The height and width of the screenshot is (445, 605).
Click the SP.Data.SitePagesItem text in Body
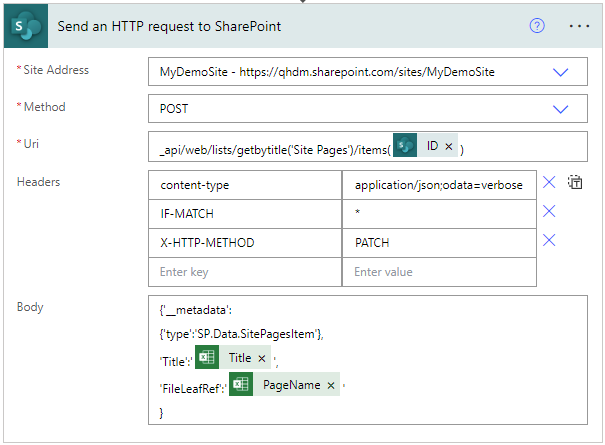[x=257, y=334]
